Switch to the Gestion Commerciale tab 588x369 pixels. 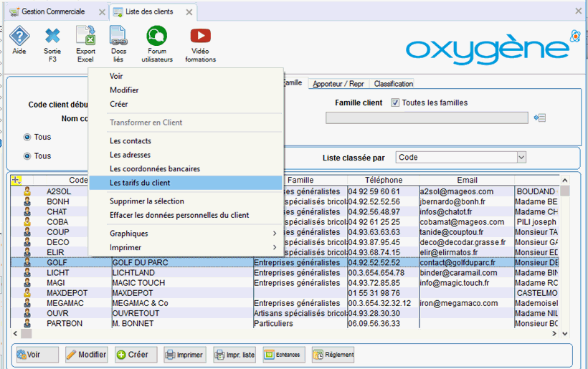click(53, 11)
